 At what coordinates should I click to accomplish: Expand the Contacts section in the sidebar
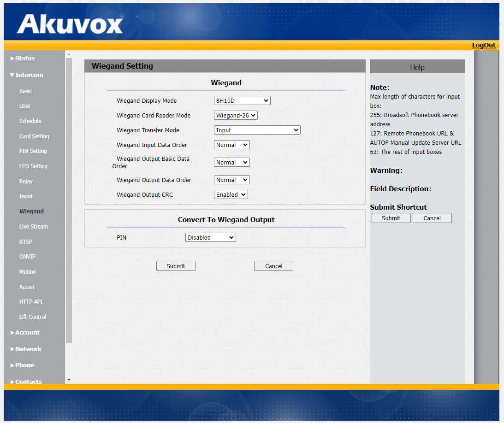tap(28, 382)
